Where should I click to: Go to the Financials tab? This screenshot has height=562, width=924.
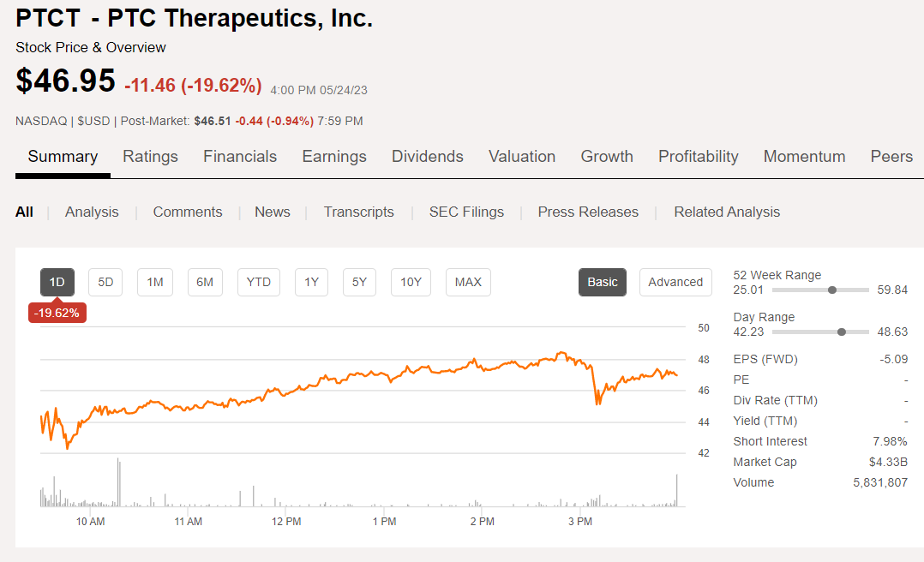(x=240, y=156)
